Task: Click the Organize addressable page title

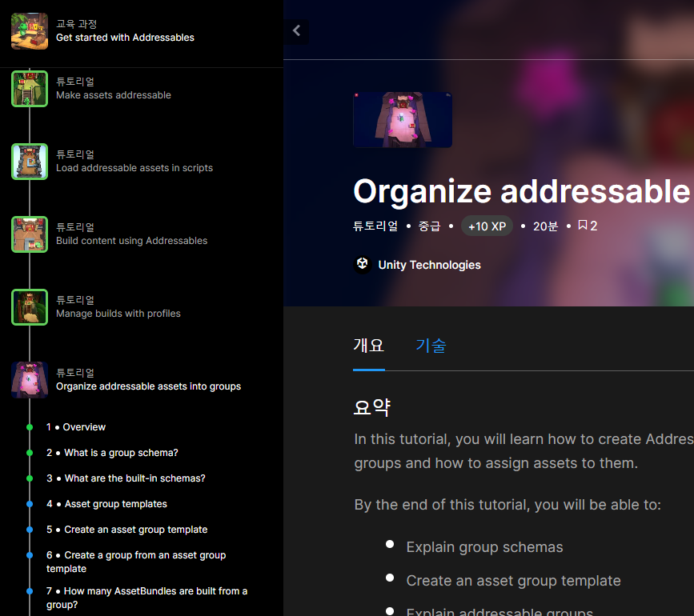Action: click(523, 192)
